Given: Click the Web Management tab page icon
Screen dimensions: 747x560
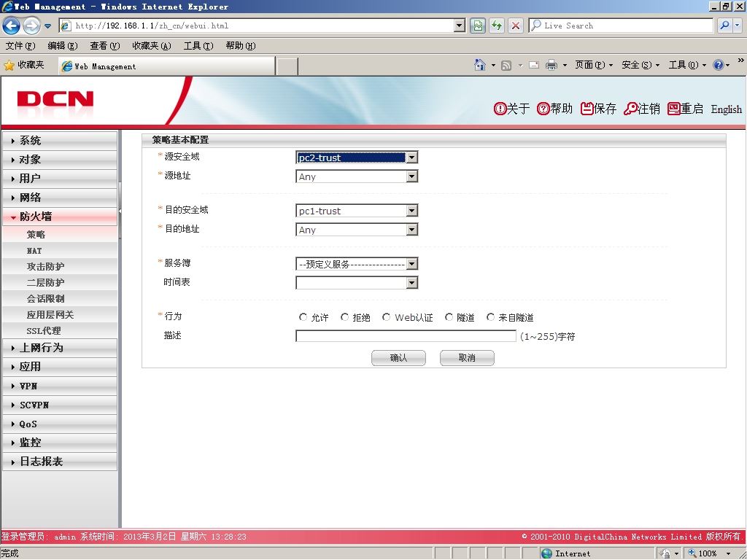Looking at the screenshot, I should click(67, 66).
